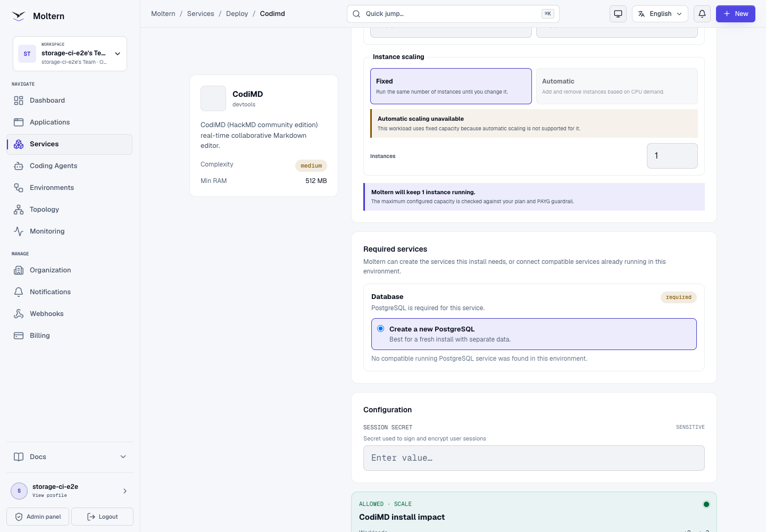Viewport: 766px width, 532px height.
Task: Click the green status dot on install impact
Action: (x=706, y=504)
